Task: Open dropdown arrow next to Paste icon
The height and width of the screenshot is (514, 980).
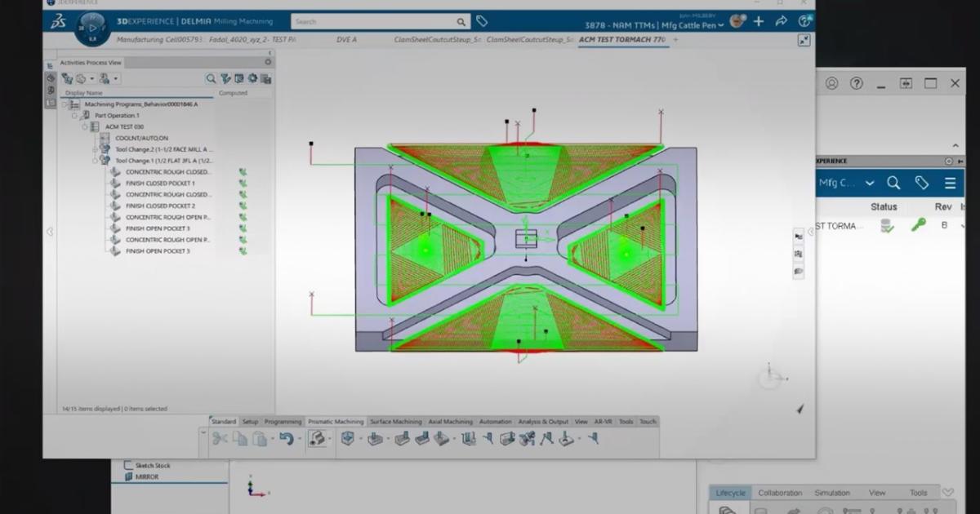Action: 271,439
